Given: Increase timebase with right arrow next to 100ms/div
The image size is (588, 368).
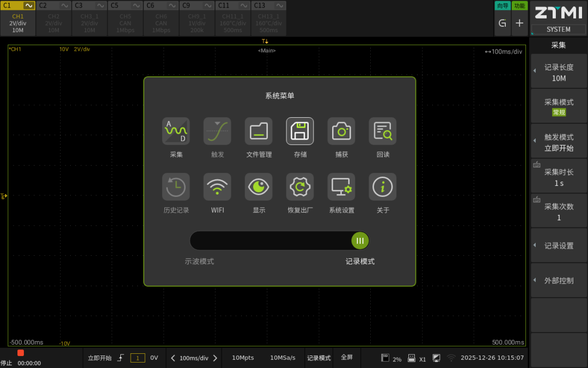Looking at the screenshot, I should coord(215,358).
